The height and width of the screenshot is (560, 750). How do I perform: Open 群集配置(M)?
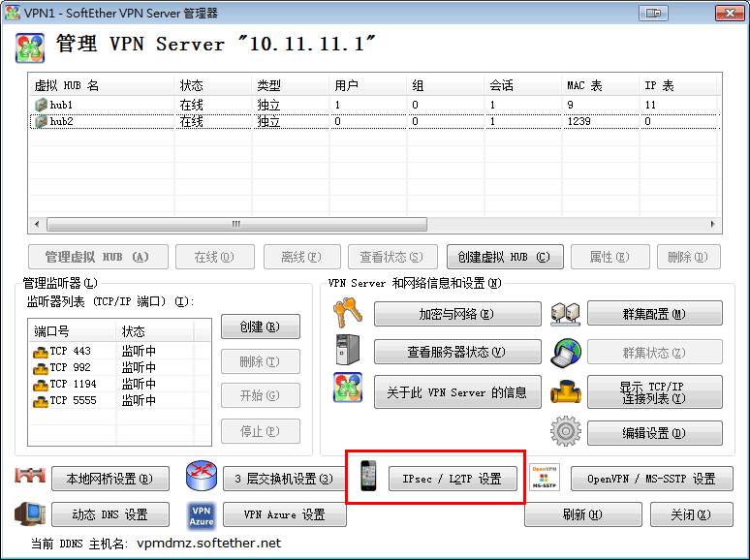tap(654, 314)
